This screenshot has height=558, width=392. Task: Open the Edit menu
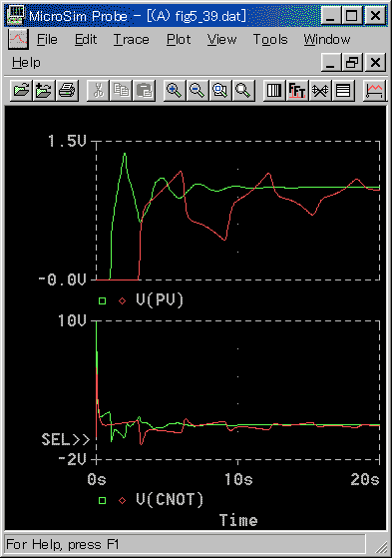[86, 39]
